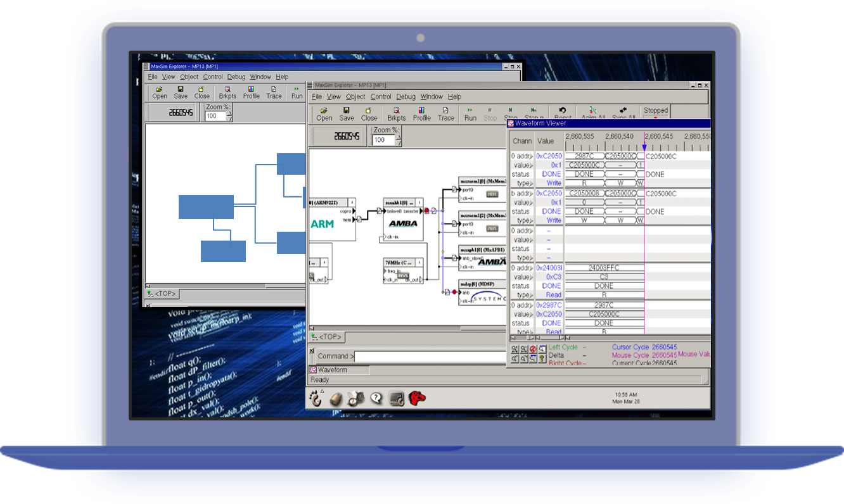This screenshot has height=504, width=844.
Task: Click Close toolbar icon in back MaxSim window
Action: pyautogui.click(x=201, y=92)
